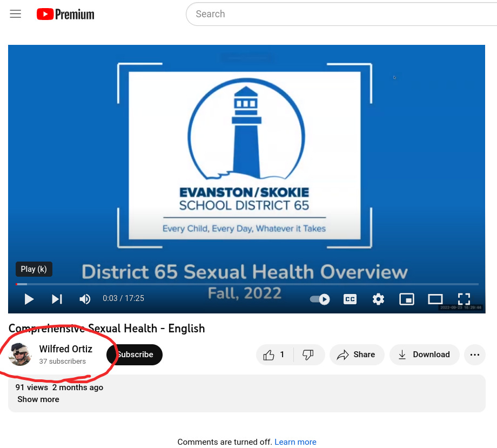Go to YouTube Premium home logo
This screenshot has height=448, width=497.
point(65,14)
